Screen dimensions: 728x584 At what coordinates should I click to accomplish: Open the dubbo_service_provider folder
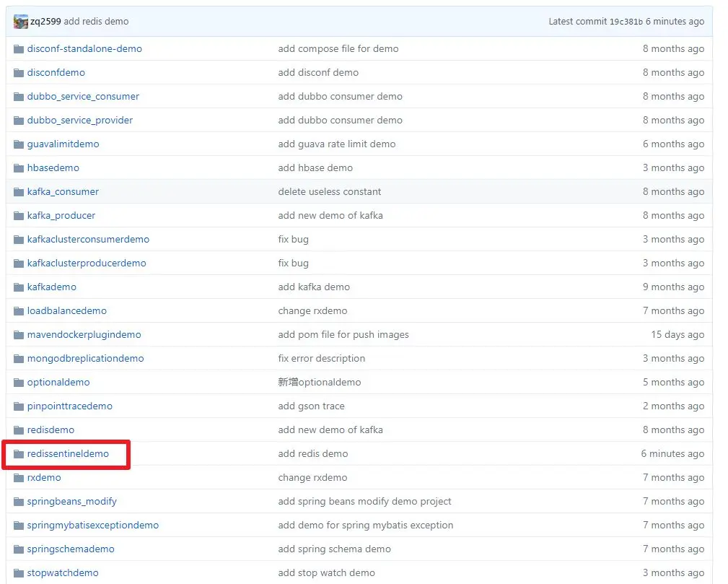tap(80, 120)
